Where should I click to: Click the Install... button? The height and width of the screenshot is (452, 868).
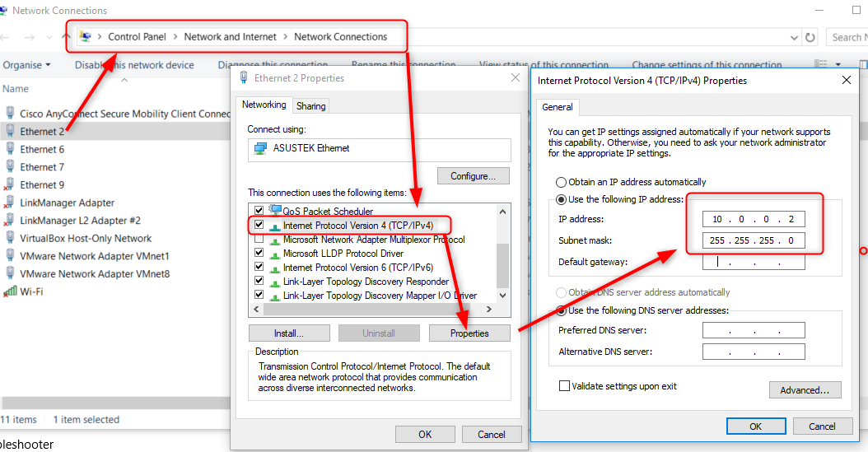point(289,333)
